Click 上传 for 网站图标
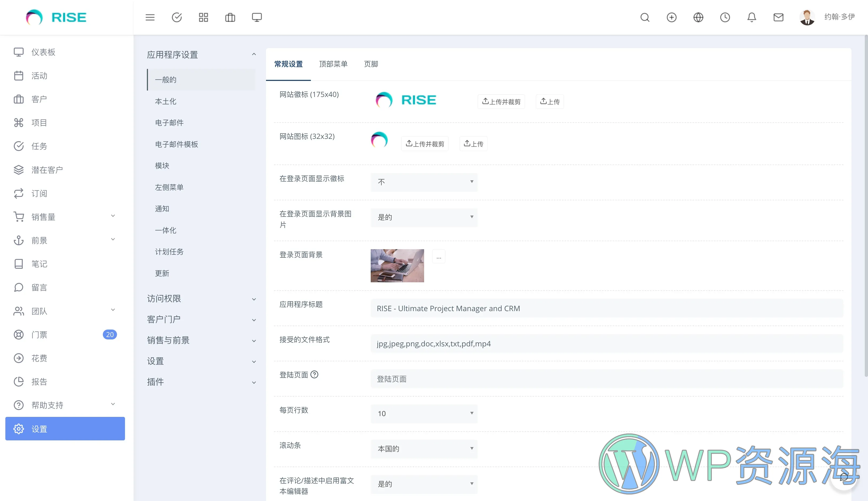Screen dimensions: 868x501 point(473,143)
